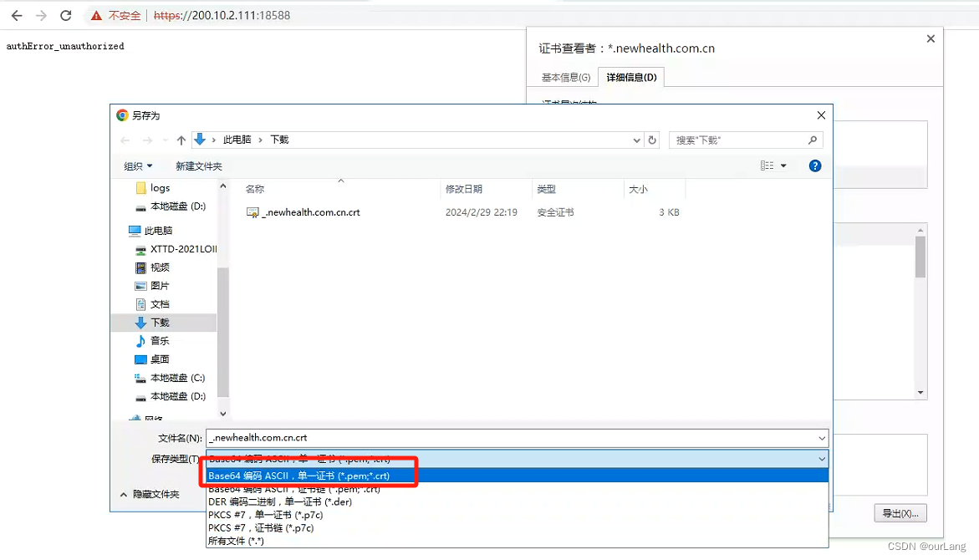Choose PKCS #7，单一证书 (*.p7c)
Image resolution: width=979 pixels, height=560 pixels.
pyautogui.click(x=517, y=515)
